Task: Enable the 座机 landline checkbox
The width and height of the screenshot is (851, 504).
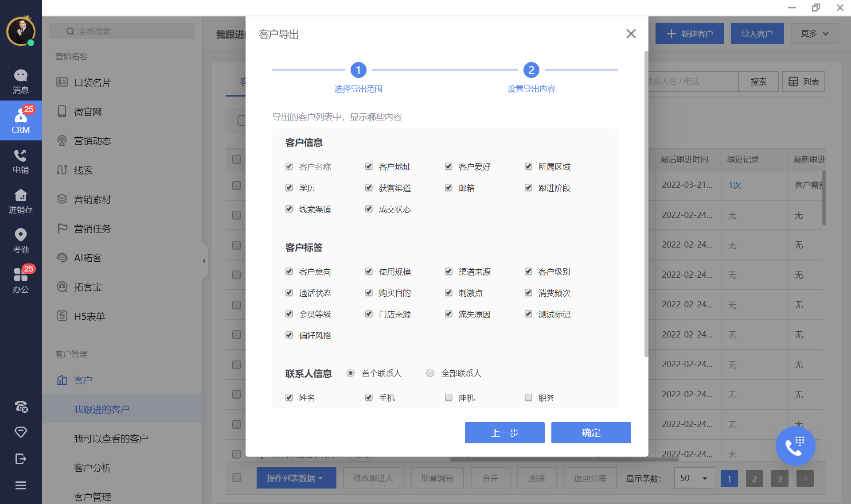Action: tap(449, 398)
